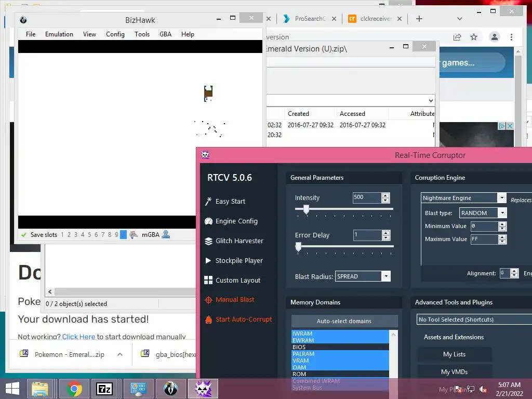This screenshot has height=399, width=532.
Task: Open BizHawk from the taskbar
Action: [x=170, y=389]
